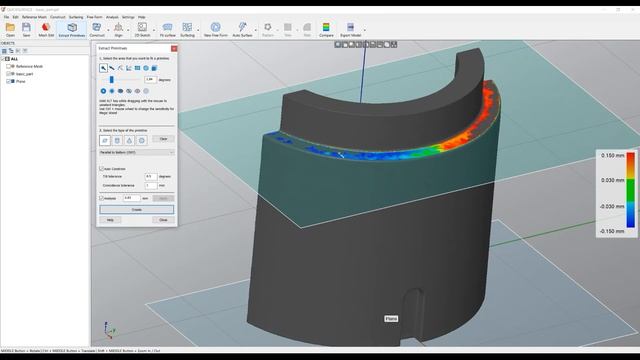Click the Create button
640x360 pixels.
pyautogui.click(x=137, y=209)
